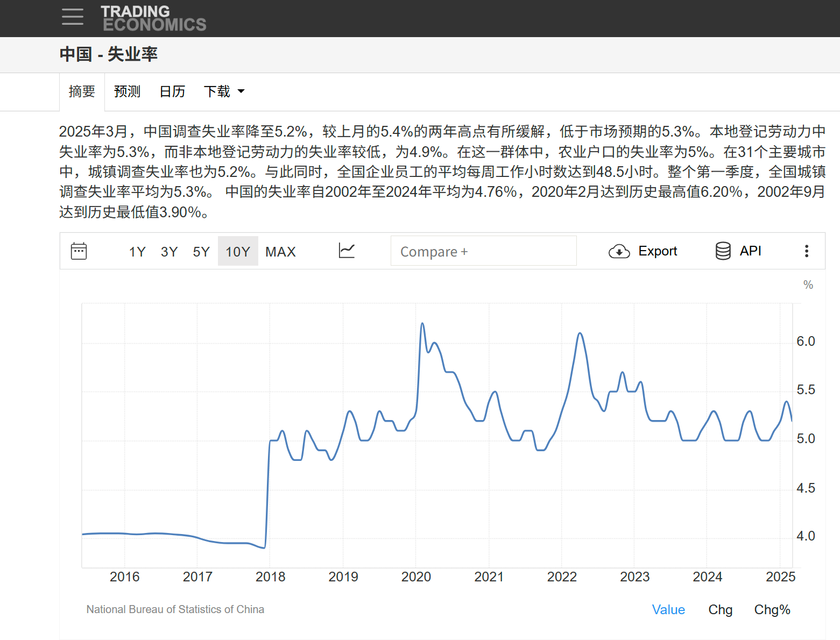840x640 pixels.
Task: Switch chart to Chg% view
Action: point(772,609)
